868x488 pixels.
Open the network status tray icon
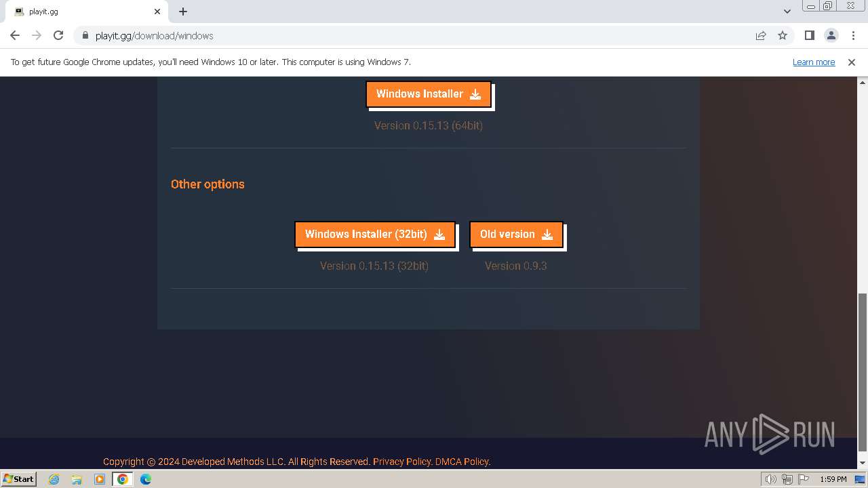[x=787, y=479]
